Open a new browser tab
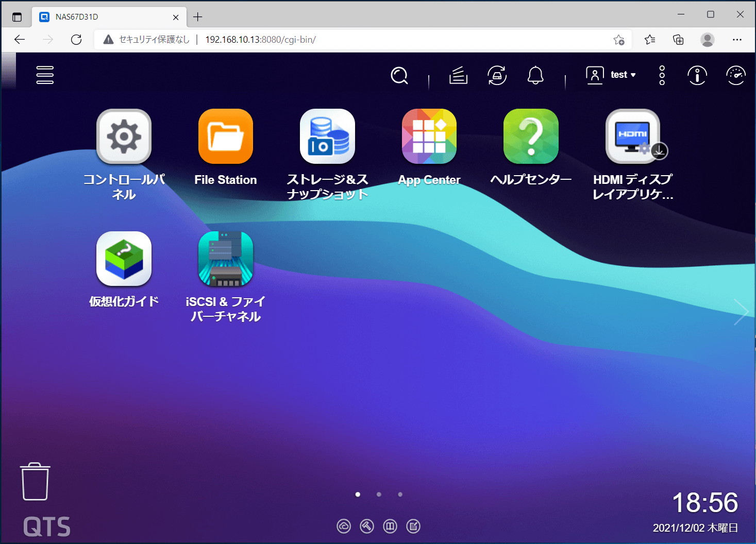 pyautogui.click(x=197, y=17)
